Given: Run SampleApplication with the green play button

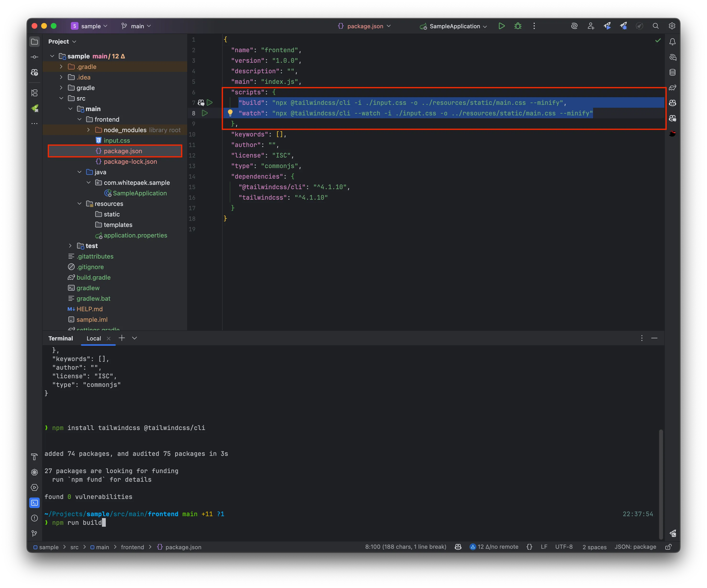Looking at the screenshot, I should [x=502, y=26].
